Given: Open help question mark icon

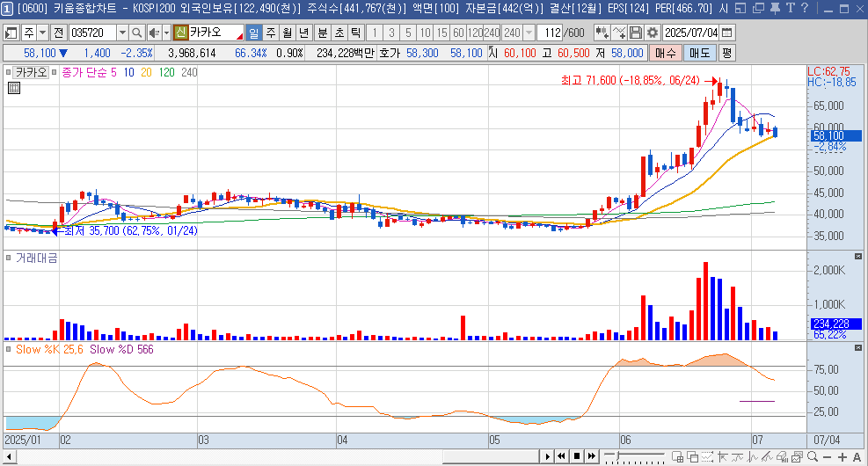Looking at the screenshot, I should click(805, 8).
